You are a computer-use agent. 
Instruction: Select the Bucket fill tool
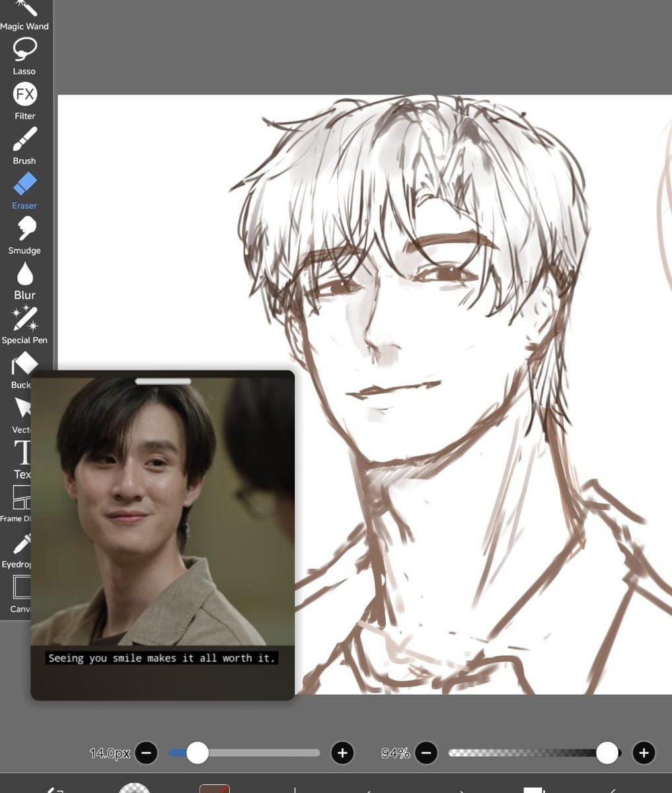(x=20, y=370)
